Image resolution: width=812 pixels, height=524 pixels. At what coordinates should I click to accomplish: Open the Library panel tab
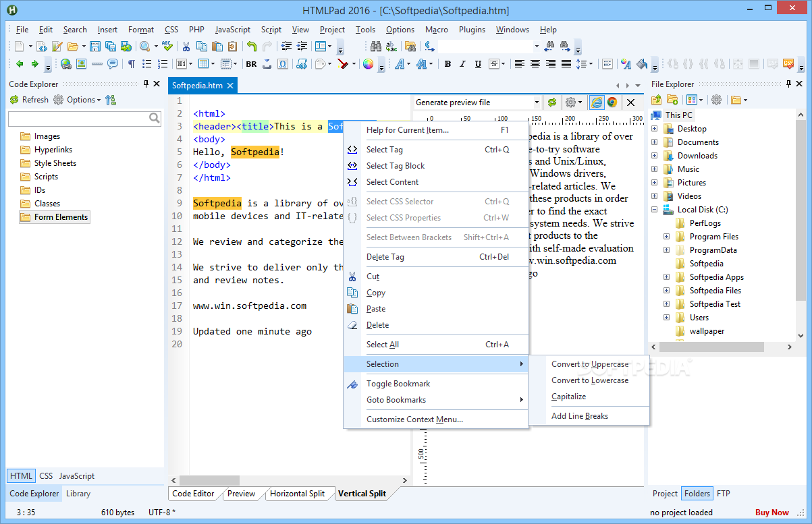(x=78, y=494)
